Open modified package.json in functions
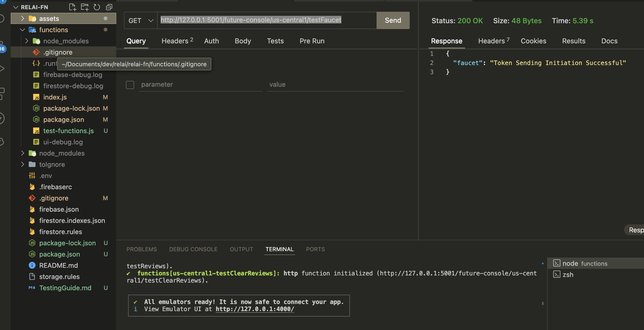Screen dimensions: 644x330 tap(63, 119)
